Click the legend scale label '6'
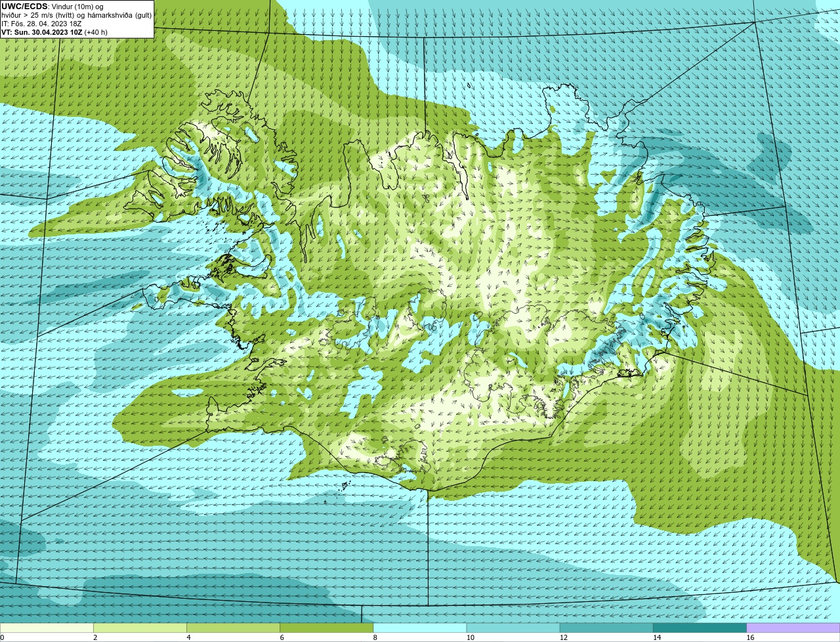The image size is (840, 642). [282, 637]
